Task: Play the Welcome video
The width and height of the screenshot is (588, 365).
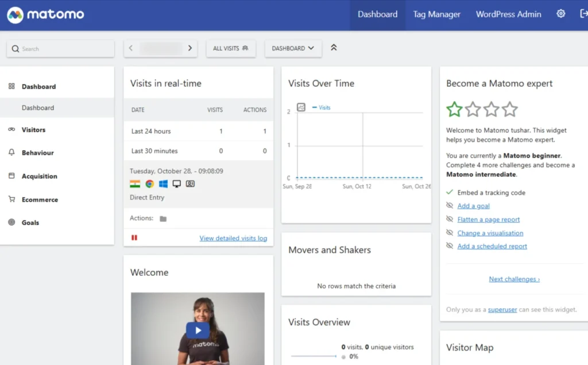Action: pyautogui.click(x=198, y=330)
